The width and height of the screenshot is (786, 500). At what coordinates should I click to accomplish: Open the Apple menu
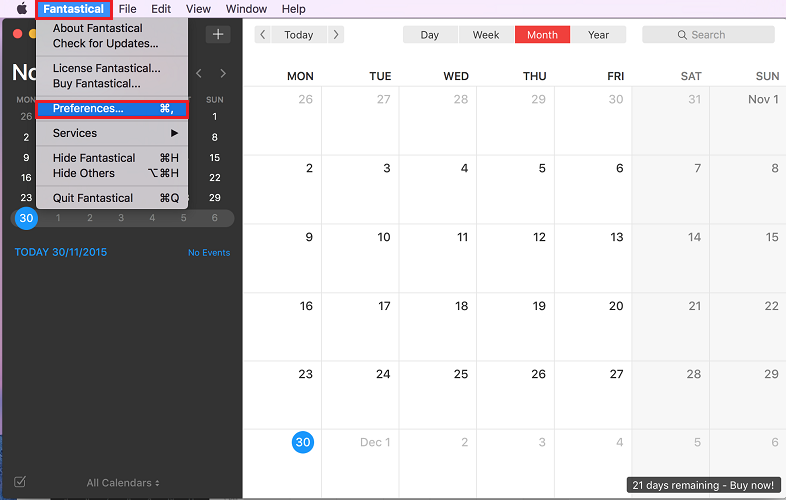[x=22, y=9]
